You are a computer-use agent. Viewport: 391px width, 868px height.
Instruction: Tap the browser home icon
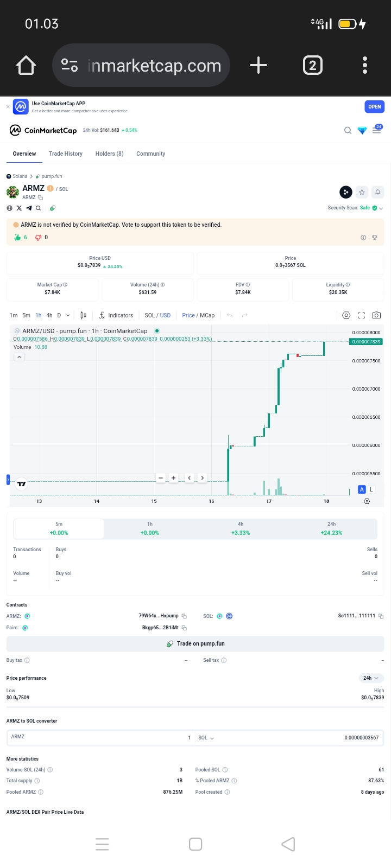[26, 66]
